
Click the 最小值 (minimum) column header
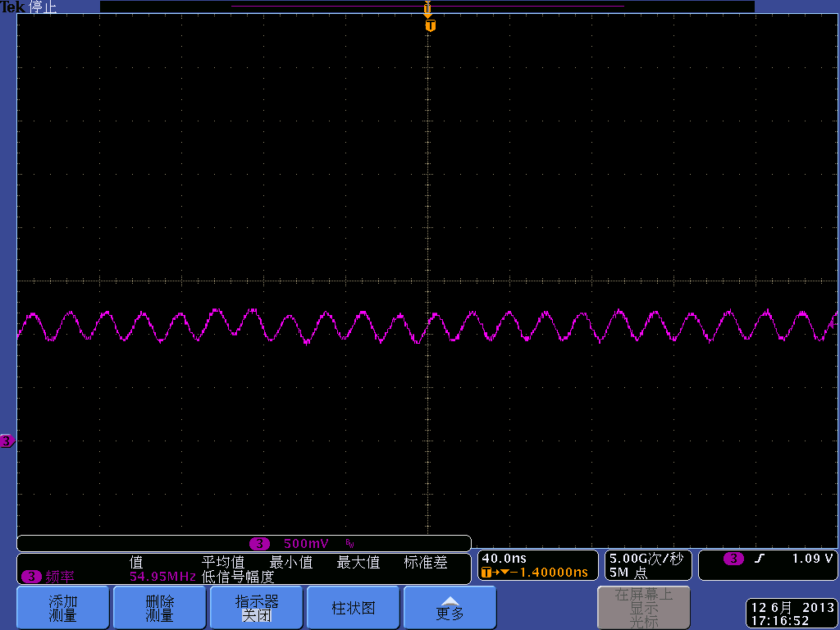pos(291,562)
